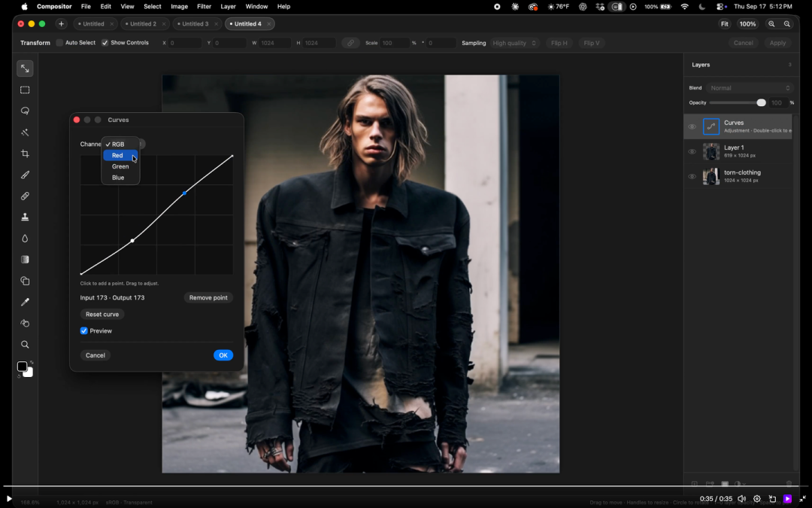Select the Rectangular Marquee tool
Viewport: 812px width, 508px height.
click(x=25, y=90)
